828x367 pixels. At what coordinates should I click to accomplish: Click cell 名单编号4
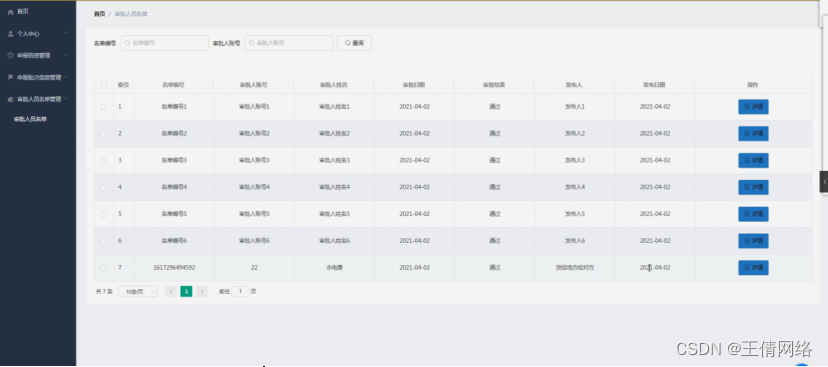tap(174, 187)
